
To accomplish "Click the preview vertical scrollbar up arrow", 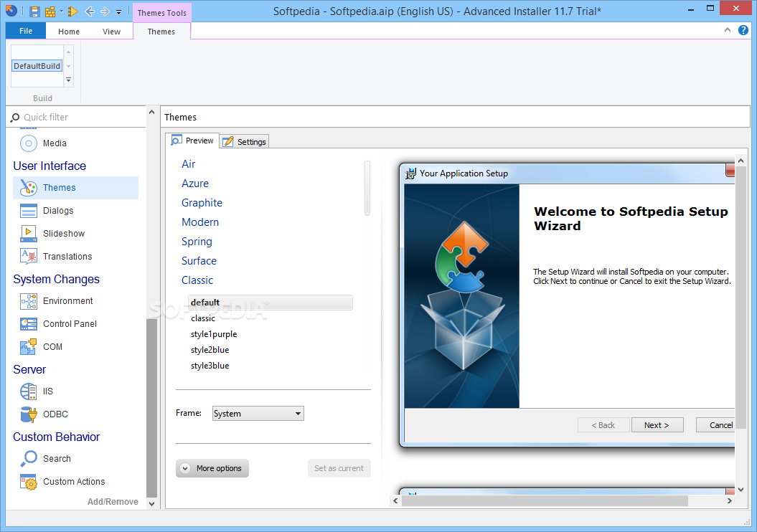I will pos(740,161).
